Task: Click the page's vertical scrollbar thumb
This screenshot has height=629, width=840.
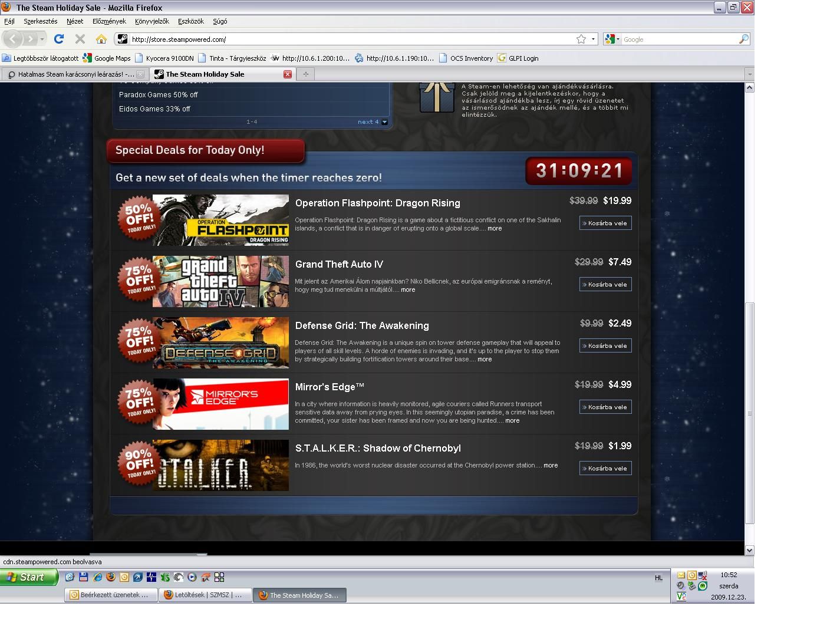Action: click(750, 413)
